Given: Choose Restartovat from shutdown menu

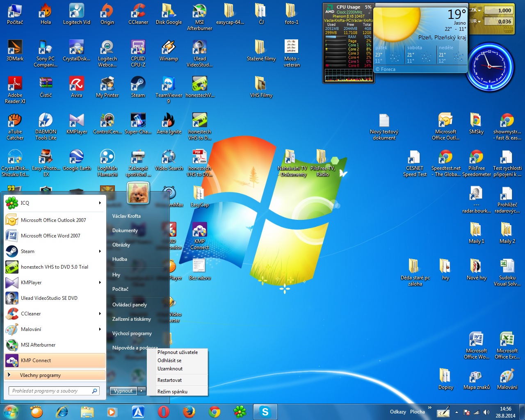Looking at the screenshot, I should point(178,380).
